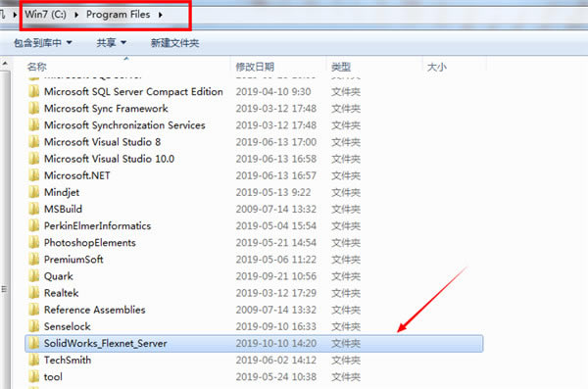Viewport: 588px width, 389px height.
Task: Click the PremiumSoft folder icon
Action: [x=33, y=260]
